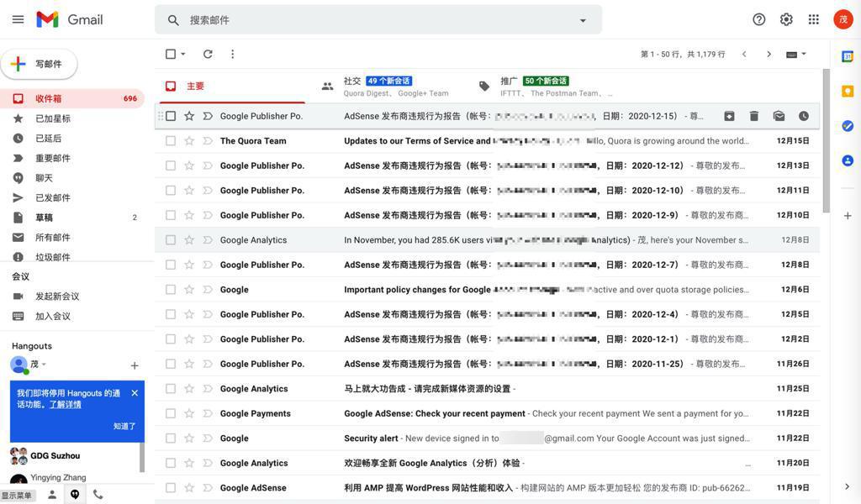This screenshot has width=861, height=504.
Task: Select the Google AdSense 11月19日 email checkbox
Action: click(171, 487)
